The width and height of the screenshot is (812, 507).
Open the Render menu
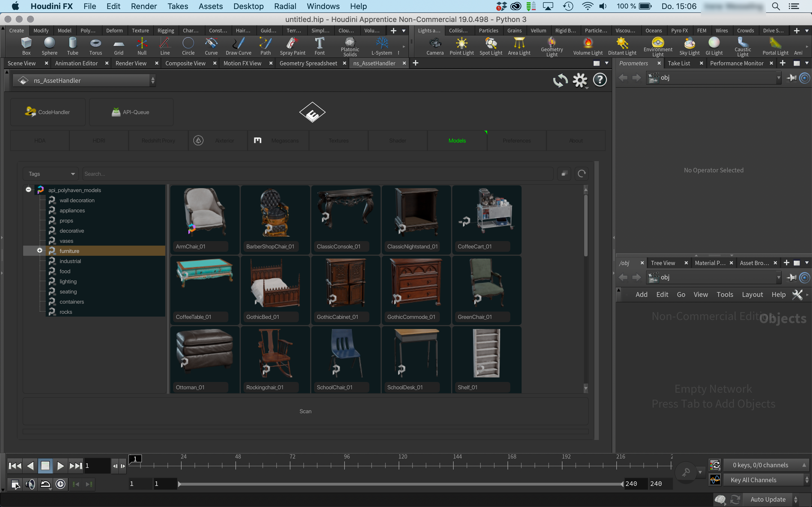144,6
